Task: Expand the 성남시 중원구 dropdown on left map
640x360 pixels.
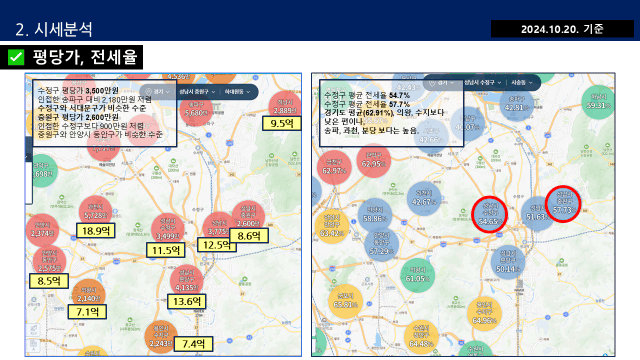Action: point(197,92)
